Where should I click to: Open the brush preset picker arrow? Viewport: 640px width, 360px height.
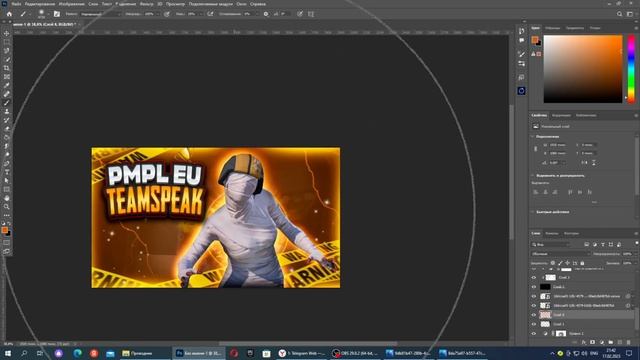48,14
